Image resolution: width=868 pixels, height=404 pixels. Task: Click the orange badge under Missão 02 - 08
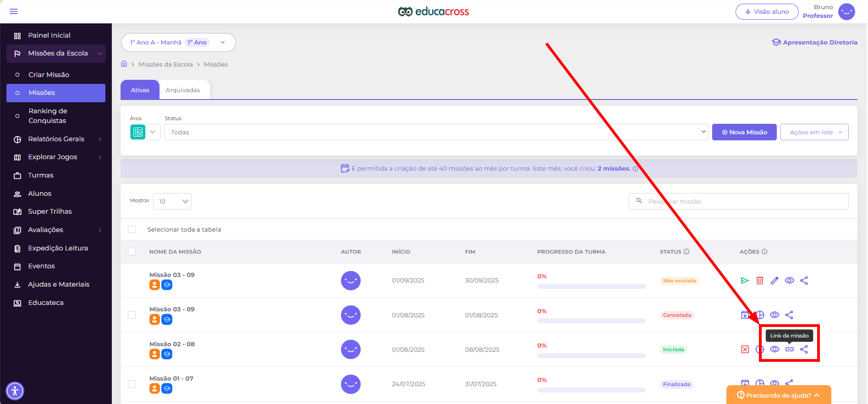[x=154, y=354]
